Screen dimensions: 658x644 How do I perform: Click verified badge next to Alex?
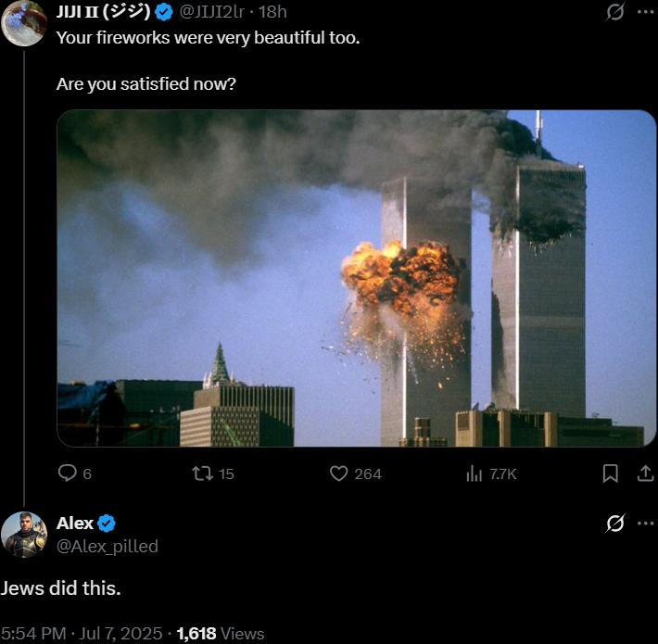107,524
